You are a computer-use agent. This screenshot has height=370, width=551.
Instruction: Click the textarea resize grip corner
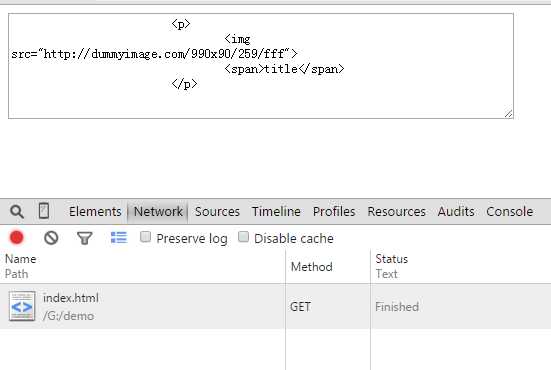click(508, 113)
